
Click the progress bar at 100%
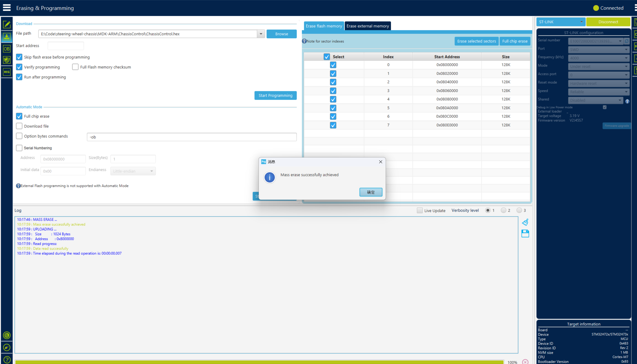click(x=259, y=362)
